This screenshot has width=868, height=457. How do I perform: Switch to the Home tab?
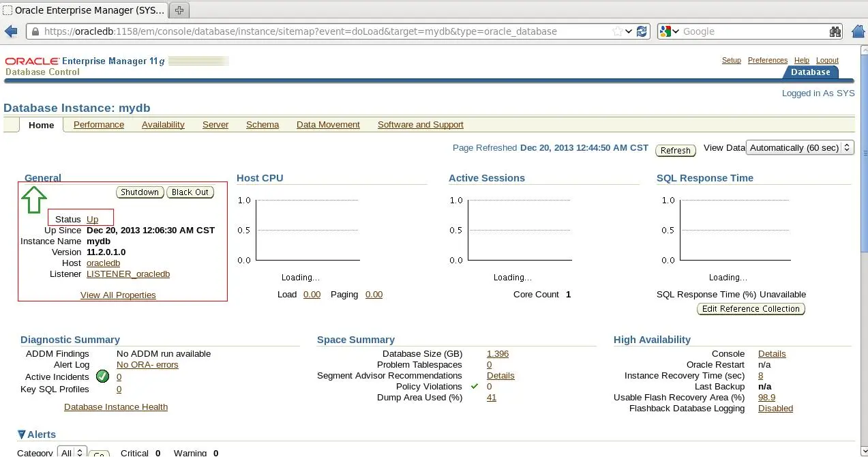click(x=41, y=125)
